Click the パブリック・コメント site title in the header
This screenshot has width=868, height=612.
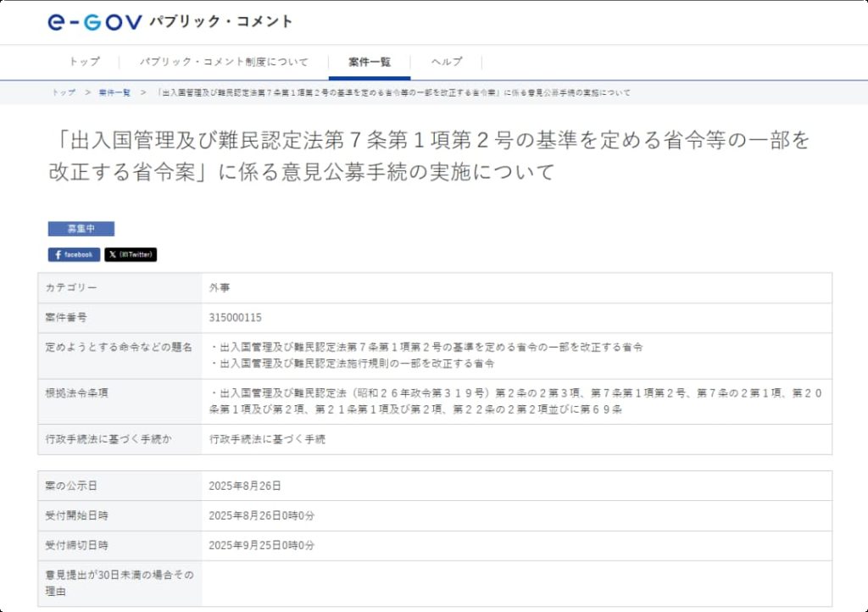tap(221, 22)
